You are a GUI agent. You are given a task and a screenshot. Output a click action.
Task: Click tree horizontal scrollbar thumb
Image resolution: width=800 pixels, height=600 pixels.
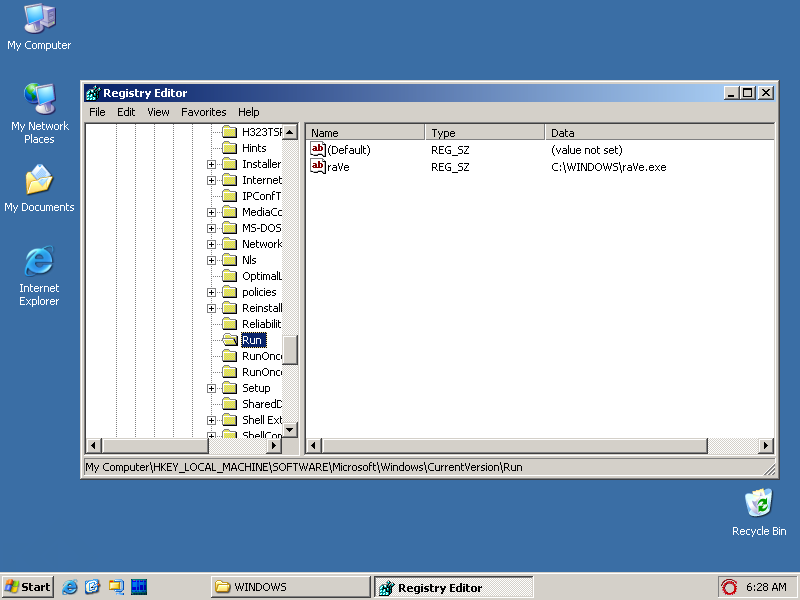(x=155, y=445)
